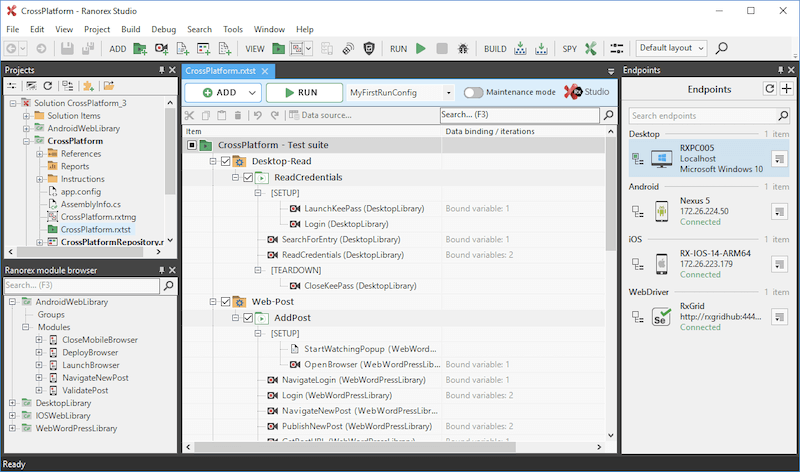Collapse the [TEARDOWN] node under ReadCredentials
Viewport: 800px width, 472px height.
258,270
